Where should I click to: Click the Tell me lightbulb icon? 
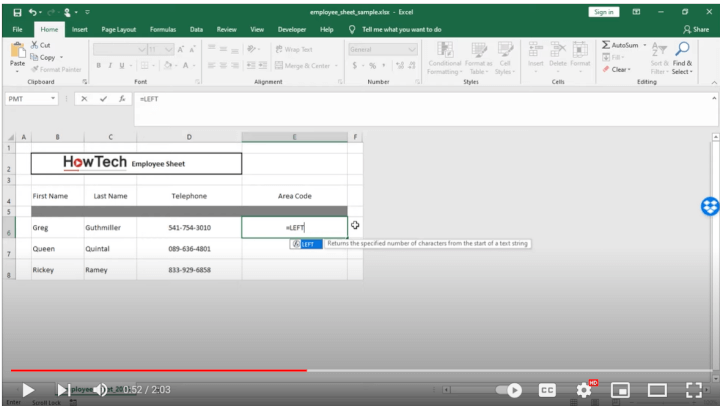(x=352, y=29)
